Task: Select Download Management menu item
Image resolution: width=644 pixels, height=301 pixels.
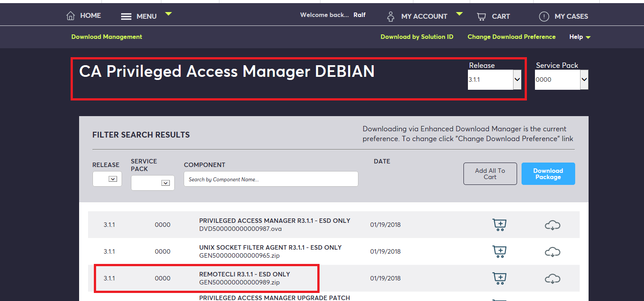Action: [x=106, y=37]
